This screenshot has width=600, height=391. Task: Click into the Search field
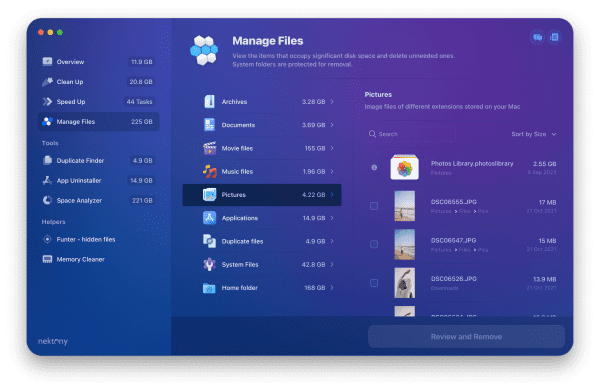click(x=411, y=134)
